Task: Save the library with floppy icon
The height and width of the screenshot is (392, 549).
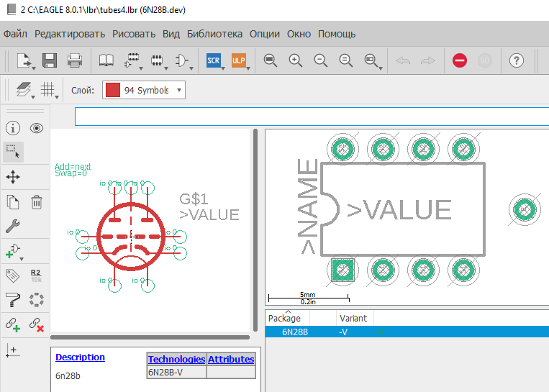Action: 50,60
